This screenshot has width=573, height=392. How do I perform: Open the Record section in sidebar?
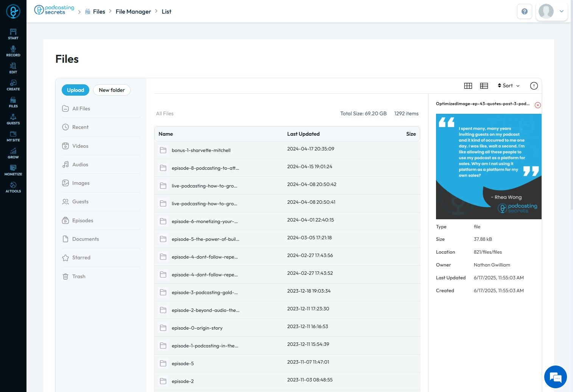[x=13, y=51]
